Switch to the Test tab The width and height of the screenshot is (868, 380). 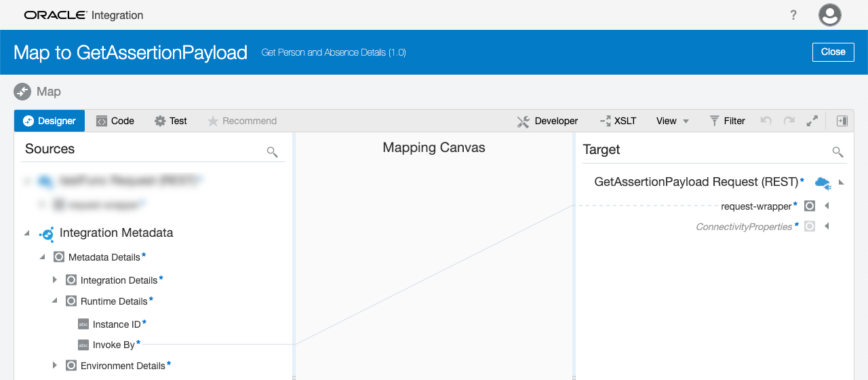[171, 121]
